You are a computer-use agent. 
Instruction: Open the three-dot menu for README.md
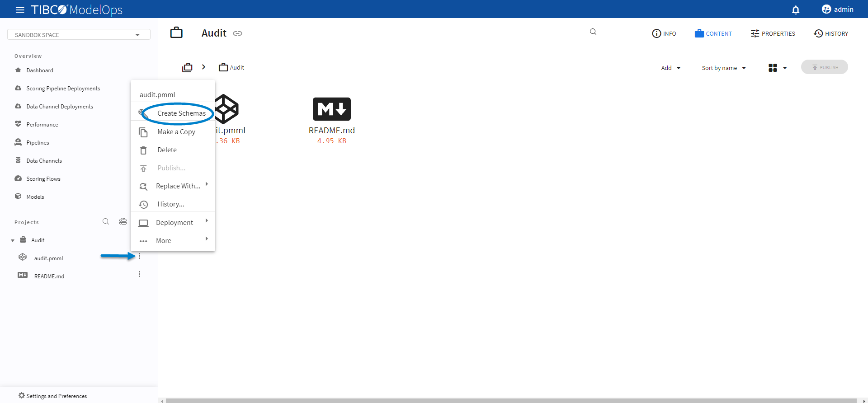pyautogui.click(x=139, y=274)
